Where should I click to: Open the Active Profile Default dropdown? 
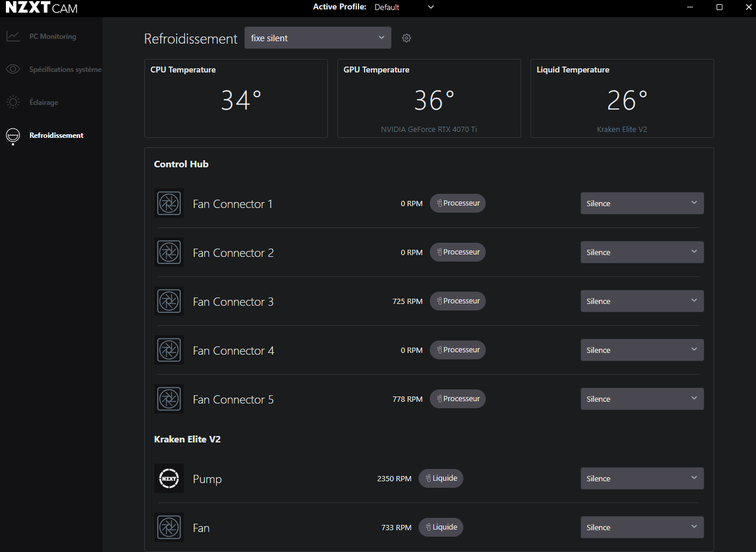point(404,7)
